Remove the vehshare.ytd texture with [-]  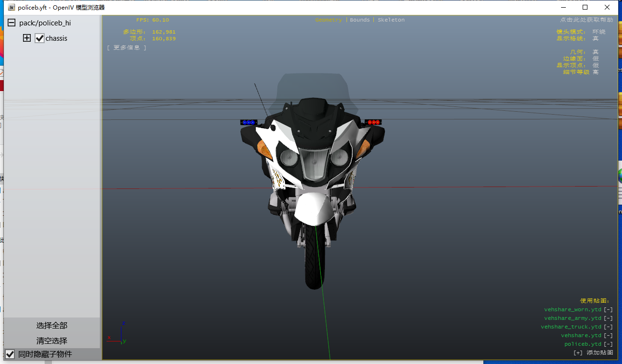608,336
